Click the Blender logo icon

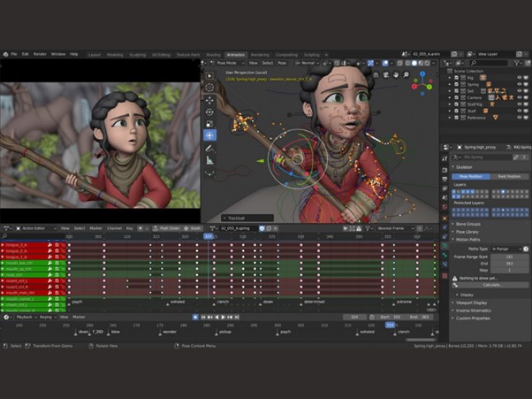point(5,54)
